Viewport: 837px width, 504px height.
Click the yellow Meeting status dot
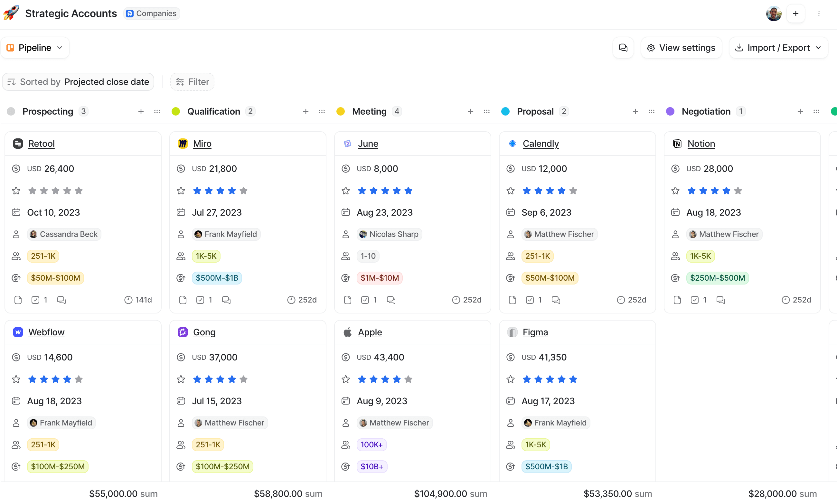tap(340, 111)
